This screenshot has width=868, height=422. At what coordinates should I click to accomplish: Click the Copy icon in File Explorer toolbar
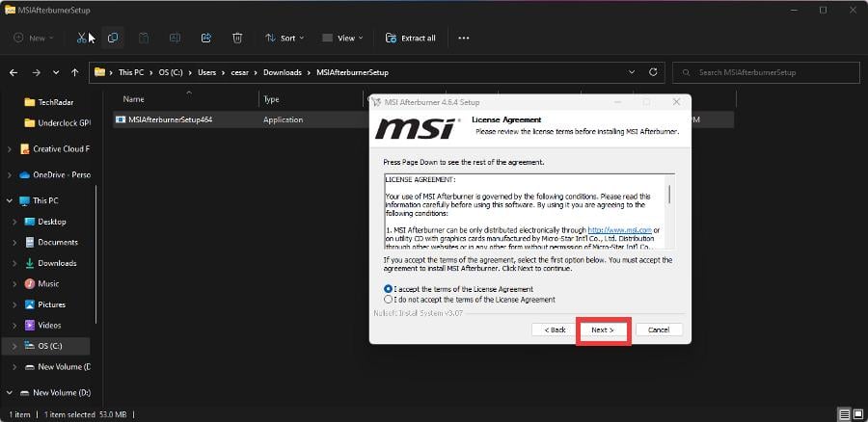(x=113, y=39)
